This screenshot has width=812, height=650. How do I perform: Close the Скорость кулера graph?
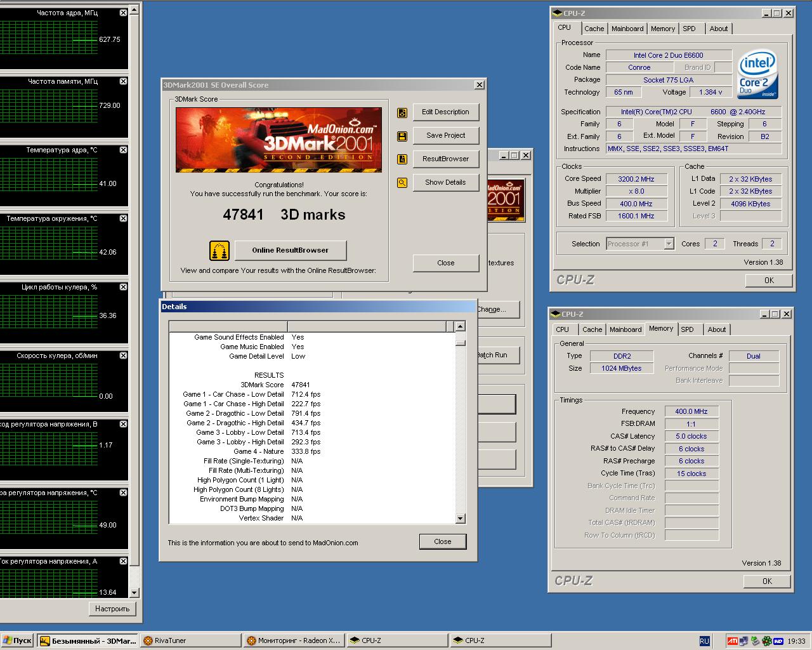coord(123,355)
